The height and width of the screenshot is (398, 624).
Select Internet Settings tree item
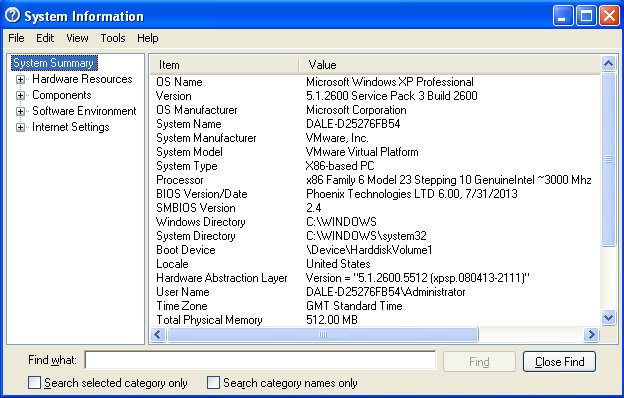(x=70, y=127)
